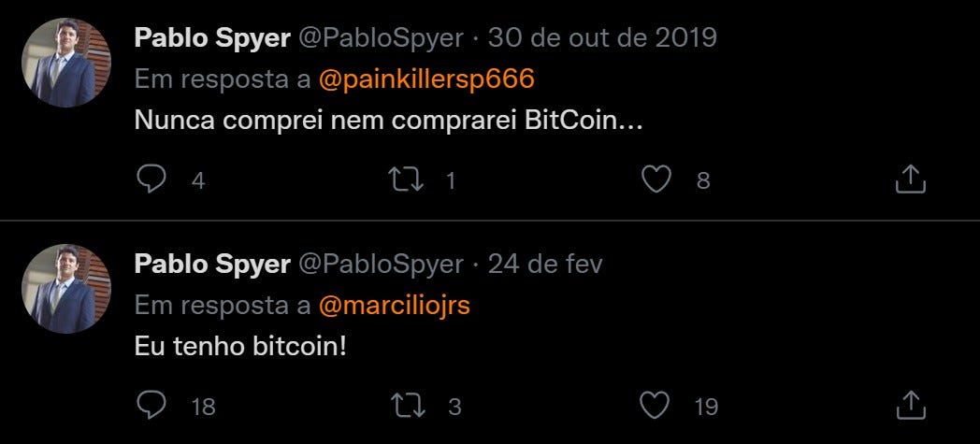Open the second tweet's profile picture
Screen dimensions: 980x444
(x=66, y=289)
